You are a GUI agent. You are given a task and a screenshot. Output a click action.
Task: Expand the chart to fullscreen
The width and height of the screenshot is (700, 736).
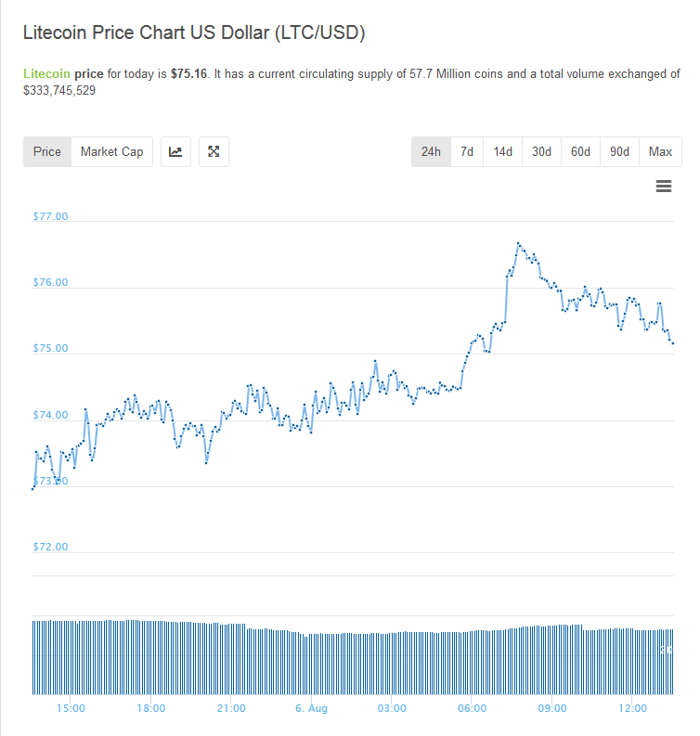pyautogui.click(x=214, y=151)
